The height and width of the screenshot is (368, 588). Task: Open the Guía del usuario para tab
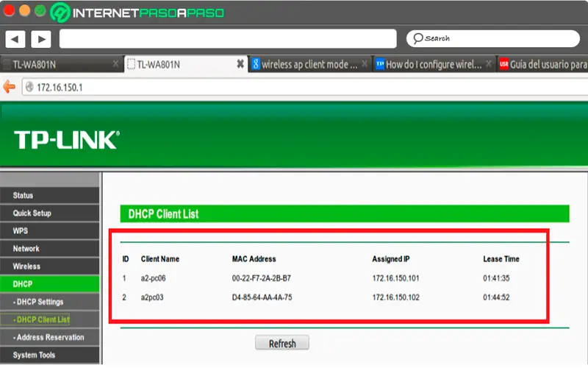[542, 64]
